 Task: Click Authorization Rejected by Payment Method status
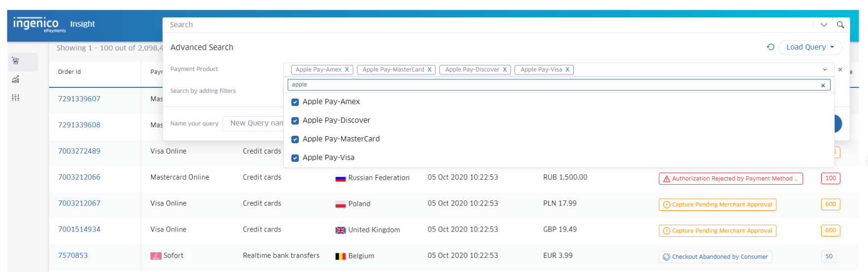pyautogui.click(x=730, y=179)
